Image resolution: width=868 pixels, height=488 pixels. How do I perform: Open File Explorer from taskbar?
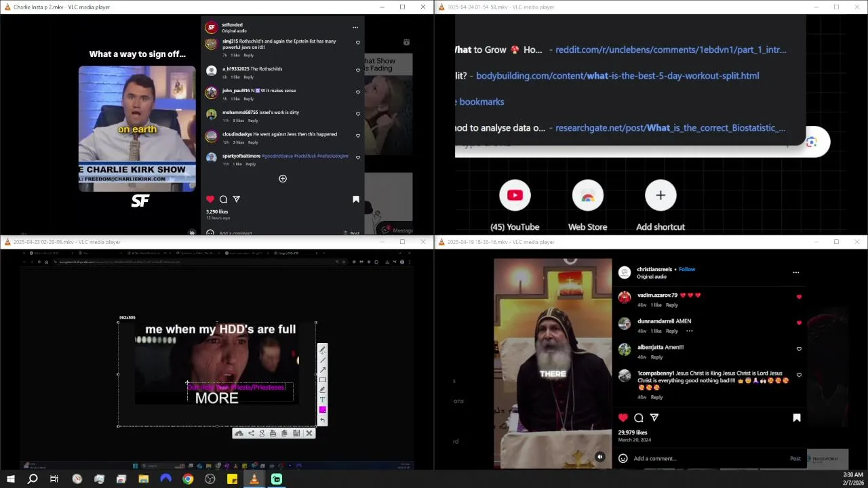(x=144, y=479)
